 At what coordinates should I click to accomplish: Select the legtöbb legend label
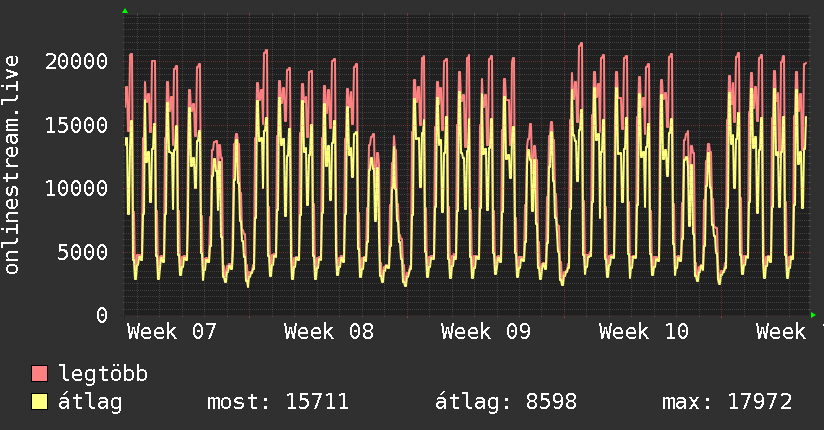click(103, 374)
